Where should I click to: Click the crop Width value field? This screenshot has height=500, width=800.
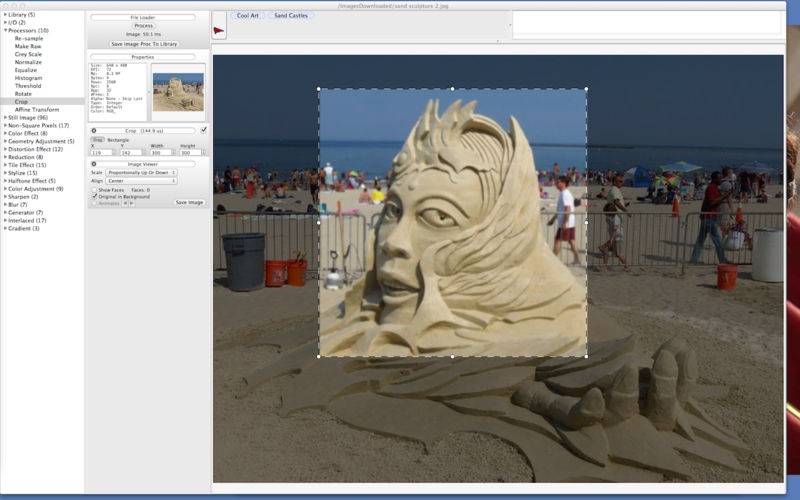coord(160,153)
